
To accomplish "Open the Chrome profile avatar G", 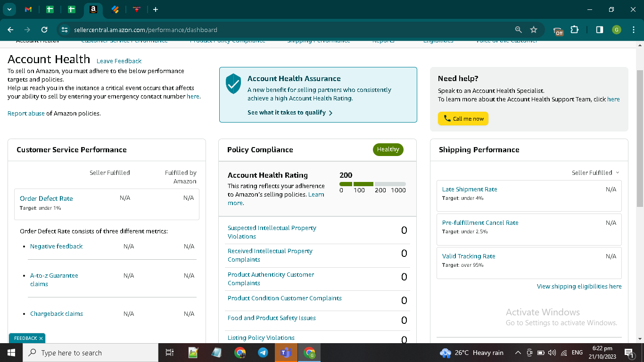I will coord(617,30).
